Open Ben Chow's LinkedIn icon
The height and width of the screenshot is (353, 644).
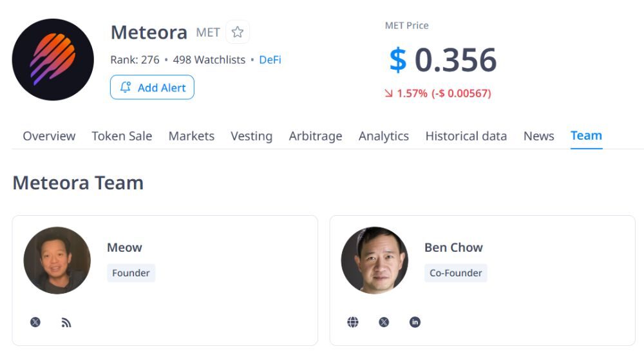tap(415, 322)
